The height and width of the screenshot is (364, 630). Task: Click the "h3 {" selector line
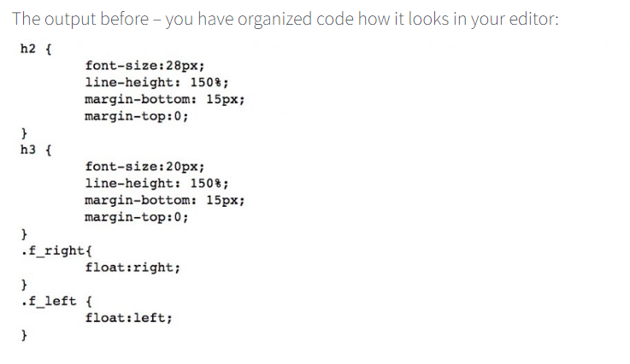pyautogui.click(x=35, y=150)
